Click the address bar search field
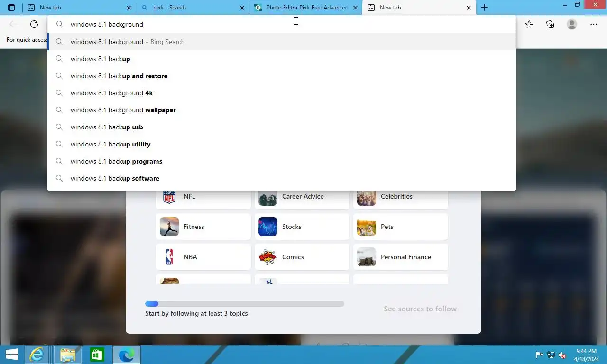607x364 pixels. (x=282, y=24)
